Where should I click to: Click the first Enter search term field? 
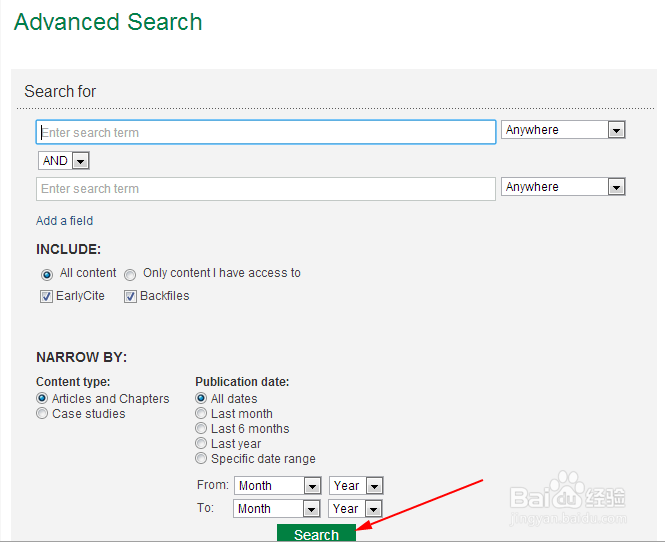coord(266,132)
